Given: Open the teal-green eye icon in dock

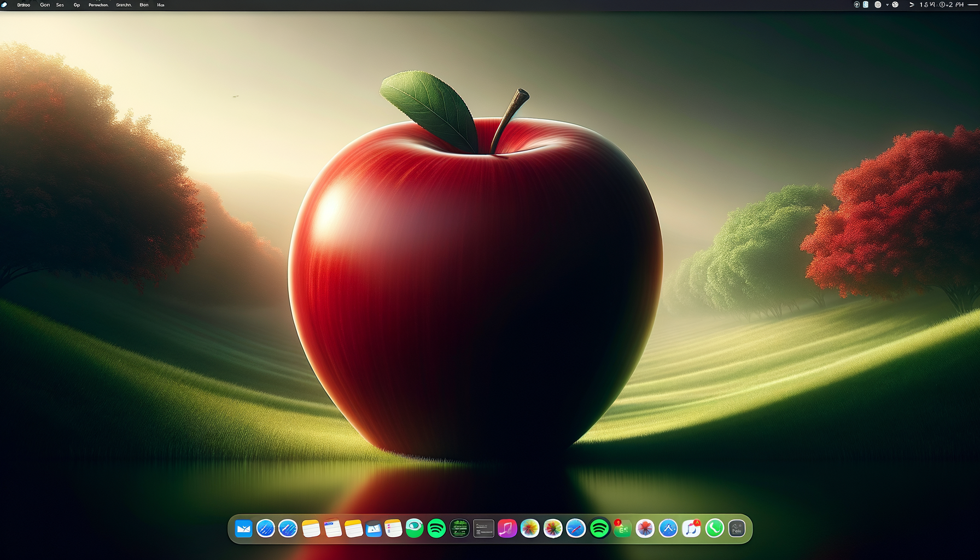Looking at the screenshot, I should coord(415,528).
